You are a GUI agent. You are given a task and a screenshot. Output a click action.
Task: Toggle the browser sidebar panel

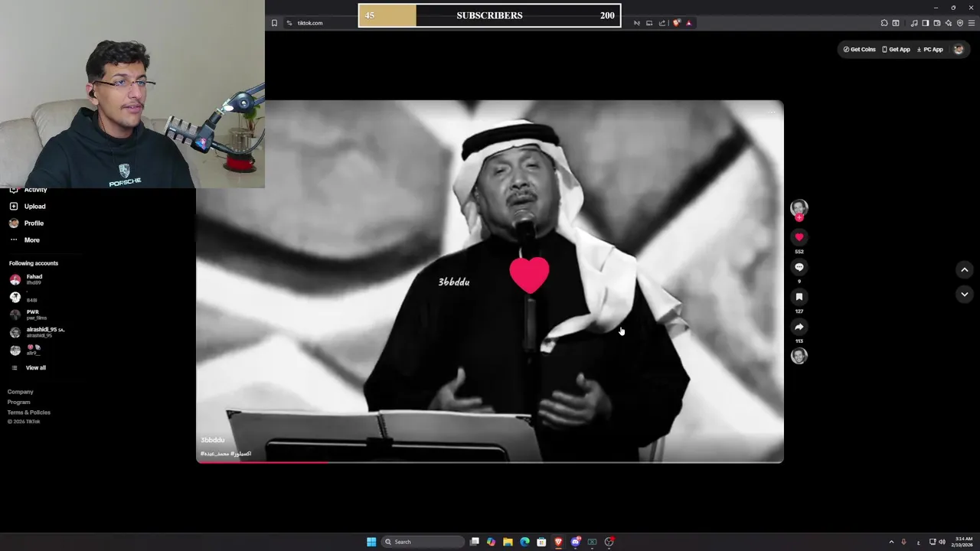(x=925, y=23)
